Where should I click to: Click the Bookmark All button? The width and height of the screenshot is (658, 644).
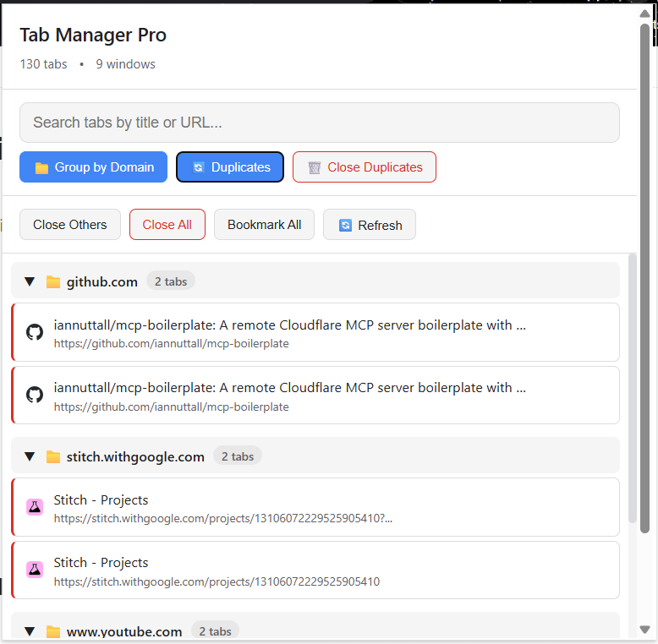(x=265, y=225)
